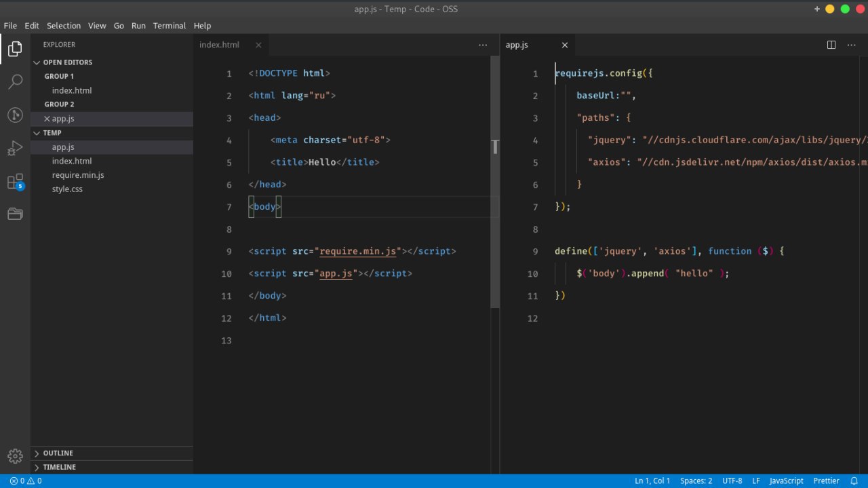Close app.js in Open Editors list
This screenshot has width=868, height=488.
click(x=47, y=119)
